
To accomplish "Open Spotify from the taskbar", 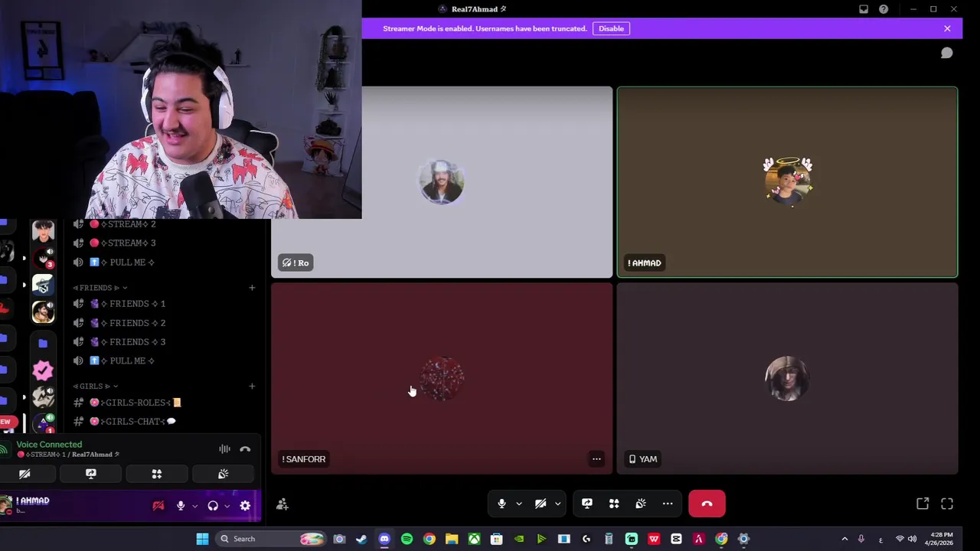I will point(407,539).
